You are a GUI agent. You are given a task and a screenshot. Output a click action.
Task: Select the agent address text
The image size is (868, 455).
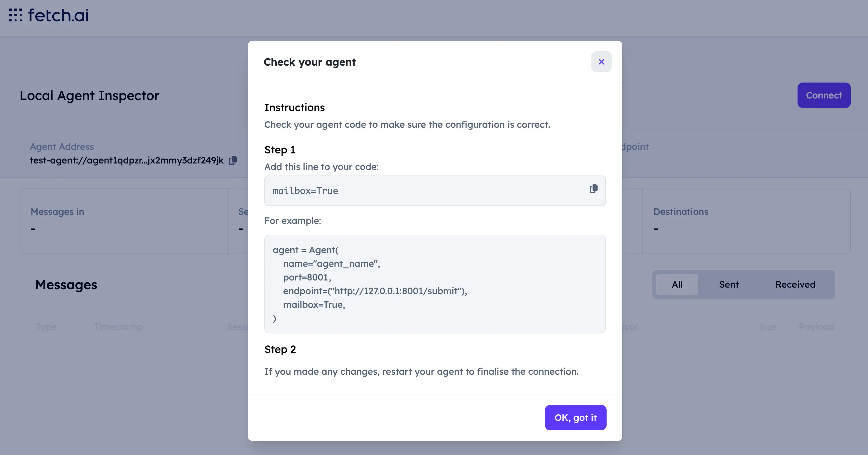click(126, 160)
